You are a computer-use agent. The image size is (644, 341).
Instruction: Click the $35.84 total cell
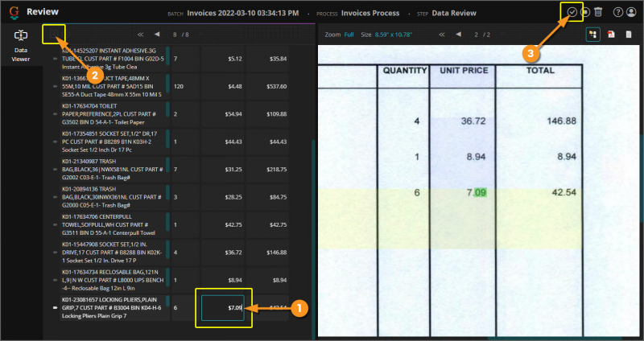click(267, 59)
